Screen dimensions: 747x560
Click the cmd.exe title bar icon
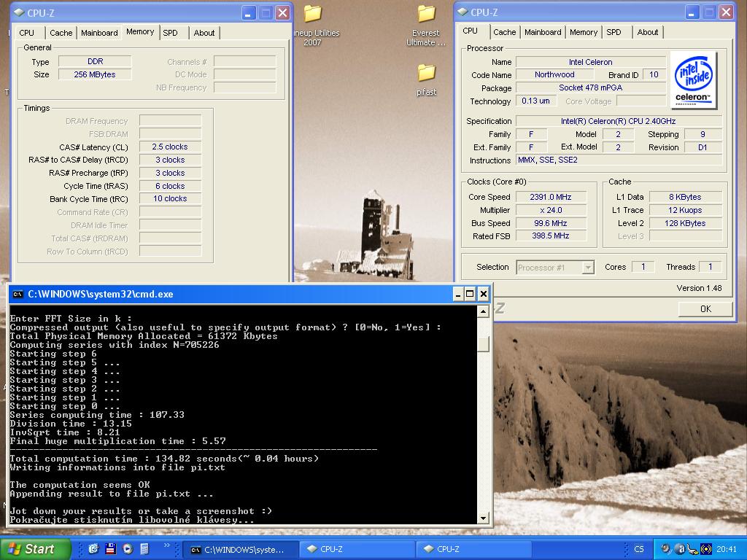click(x=18, y=295)
